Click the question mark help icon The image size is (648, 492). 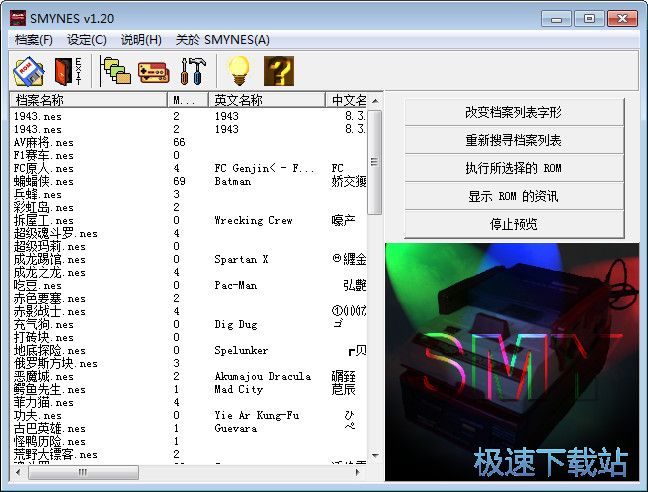pyautogui.click(x=278, y=71)
